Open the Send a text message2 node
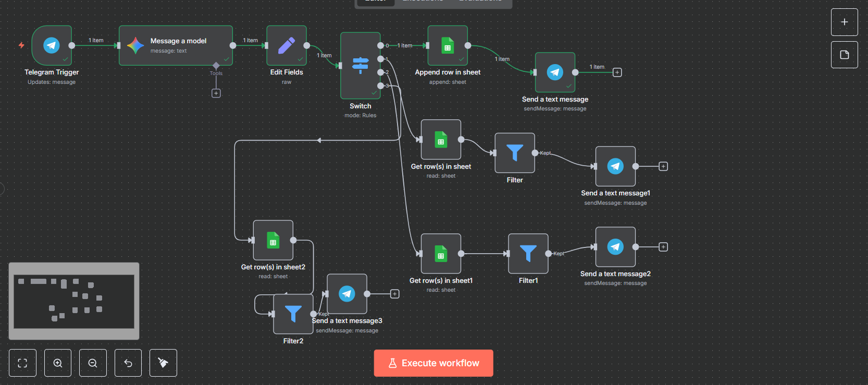This screenshot has width=868, height=385. pos(615,247)
